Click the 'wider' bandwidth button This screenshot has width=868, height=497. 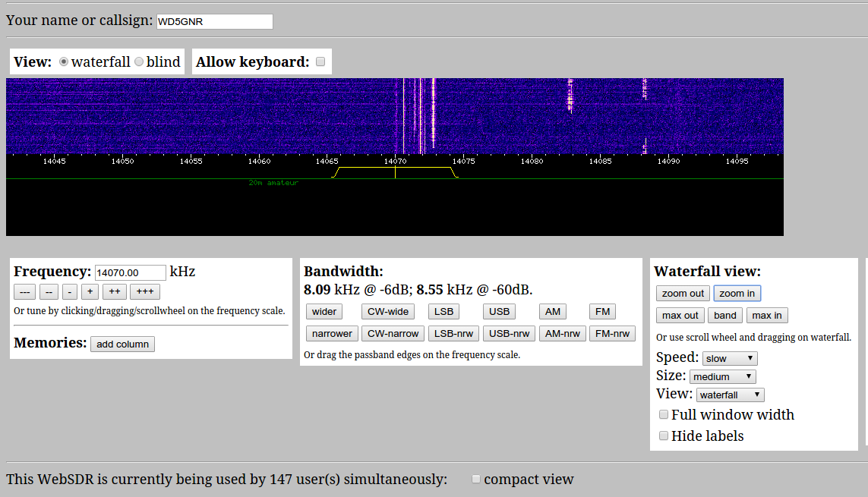click(324, 312)
